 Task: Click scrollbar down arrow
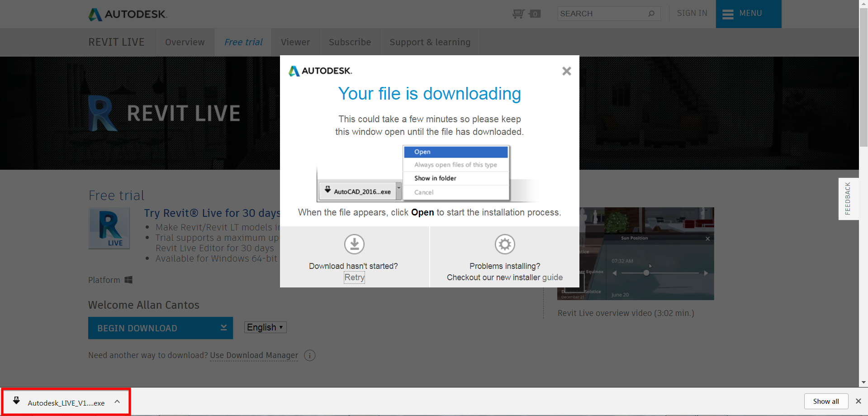pyautogui.click(x=864, y=383)
